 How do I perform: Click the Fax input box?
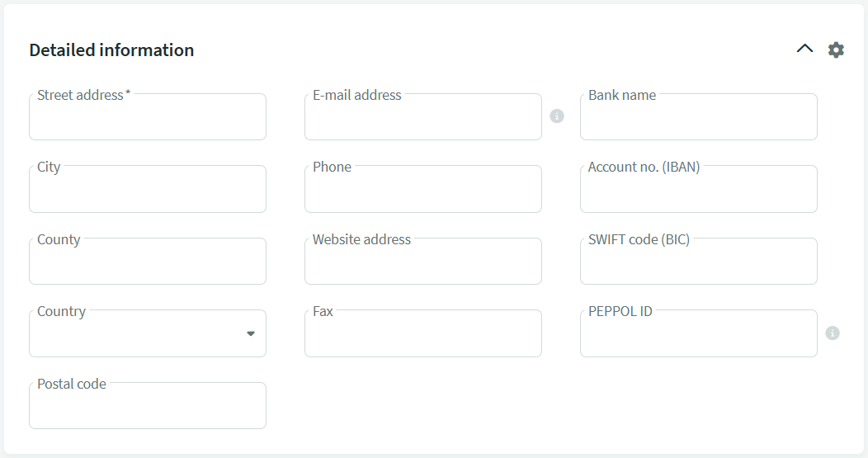(423, 336)
